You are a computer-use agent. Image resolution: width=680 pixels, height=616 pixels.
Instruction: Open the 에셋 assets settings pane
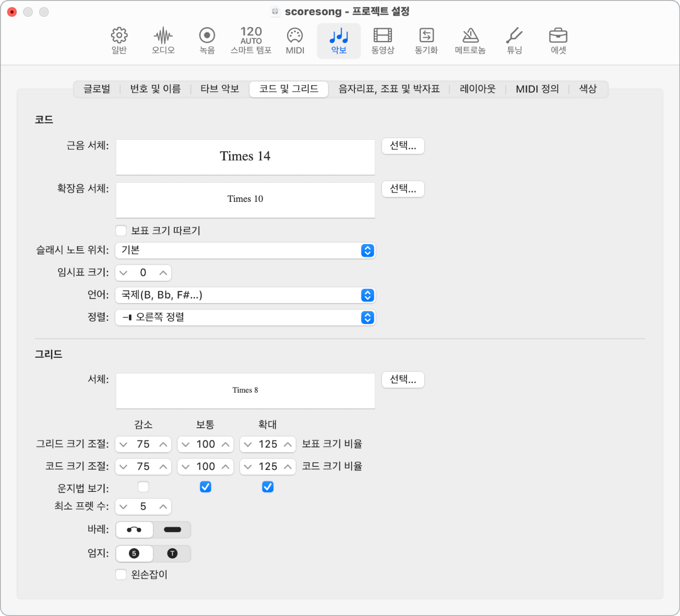coord(558,41)
